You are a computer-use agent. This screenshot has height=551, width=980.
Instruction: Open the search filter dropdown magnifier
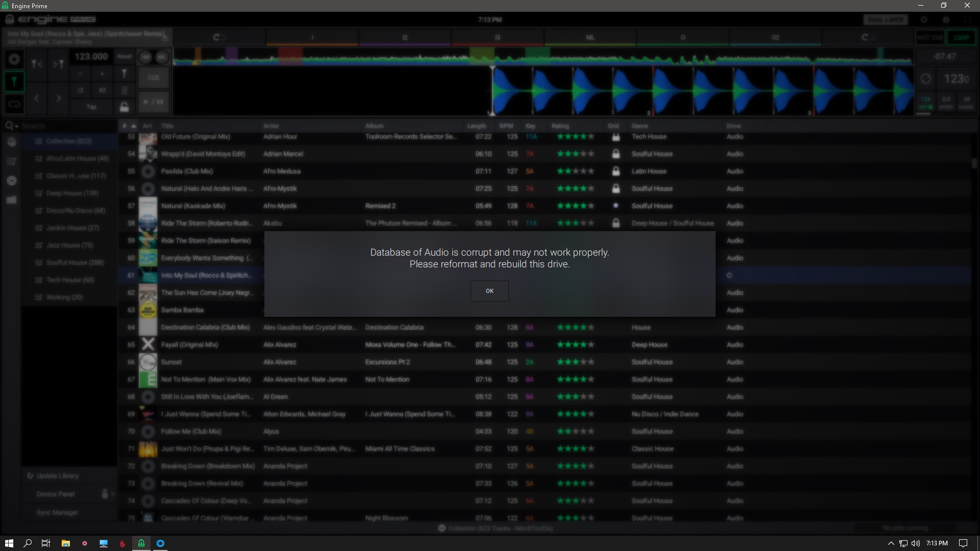tap(11, 126)
